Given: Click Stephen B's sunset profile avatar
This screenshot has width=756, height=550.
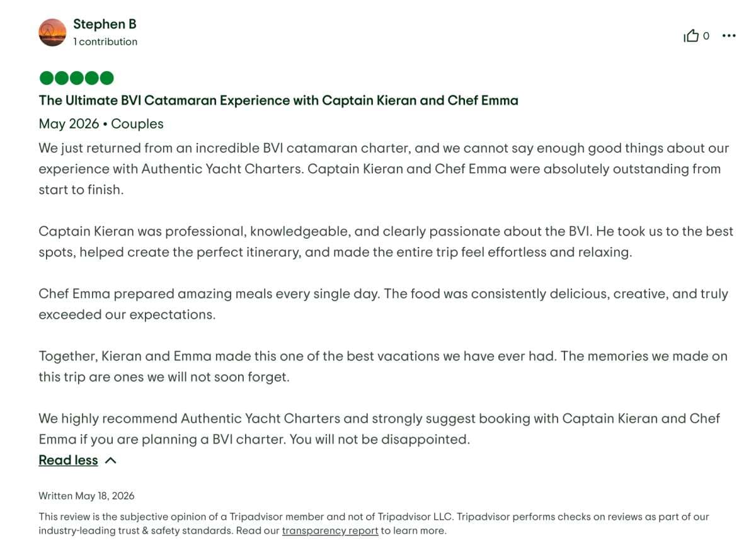Looking at the screenshot, I should (x=52, y=32).
